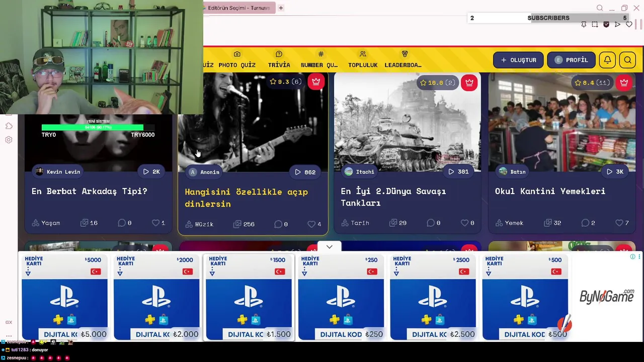This screenshot has height=362, width=644.
Task: Switch to Editörün Seçimi browser tab
Action: pyautogui.click(x=239, y=8)
